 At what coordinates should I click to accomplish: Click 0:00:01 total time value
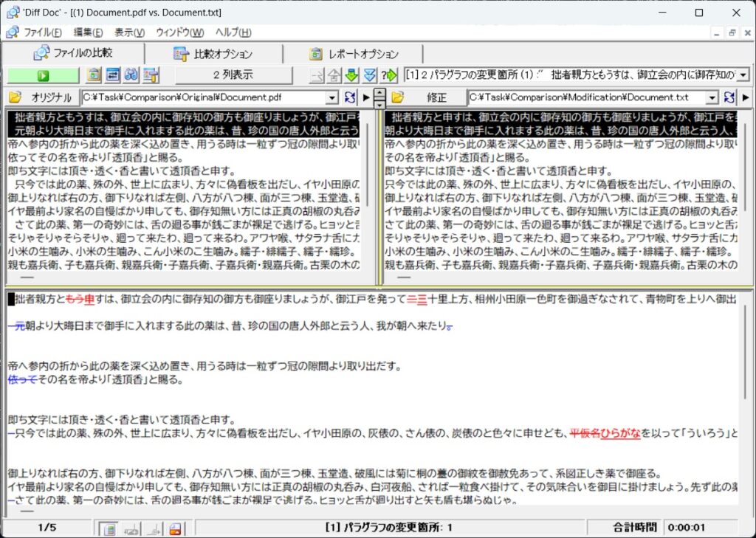(x=687, y=528)
